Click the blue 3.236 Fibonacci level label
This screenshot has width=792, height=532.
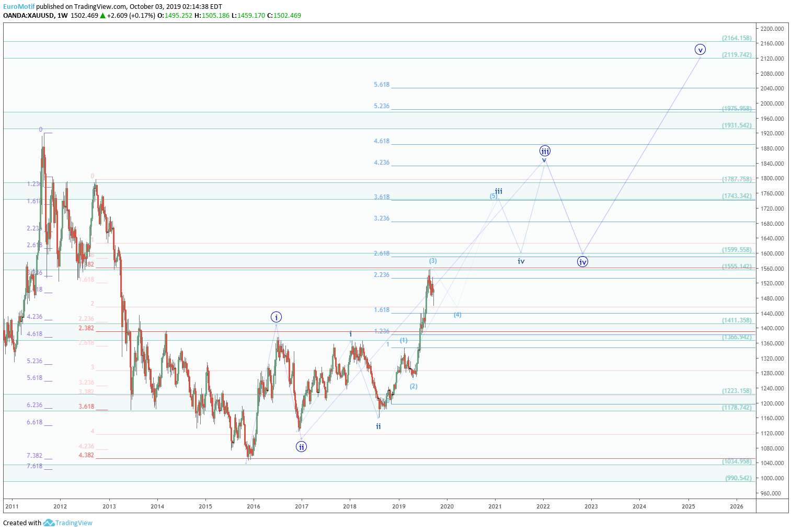(x=382, y=218)
